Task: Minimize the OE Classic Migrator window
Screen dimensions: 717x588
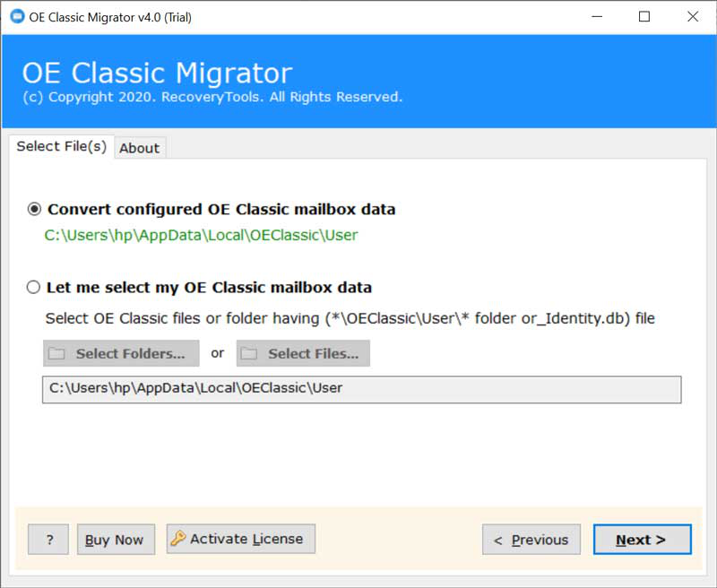Action: click(597, 17)
